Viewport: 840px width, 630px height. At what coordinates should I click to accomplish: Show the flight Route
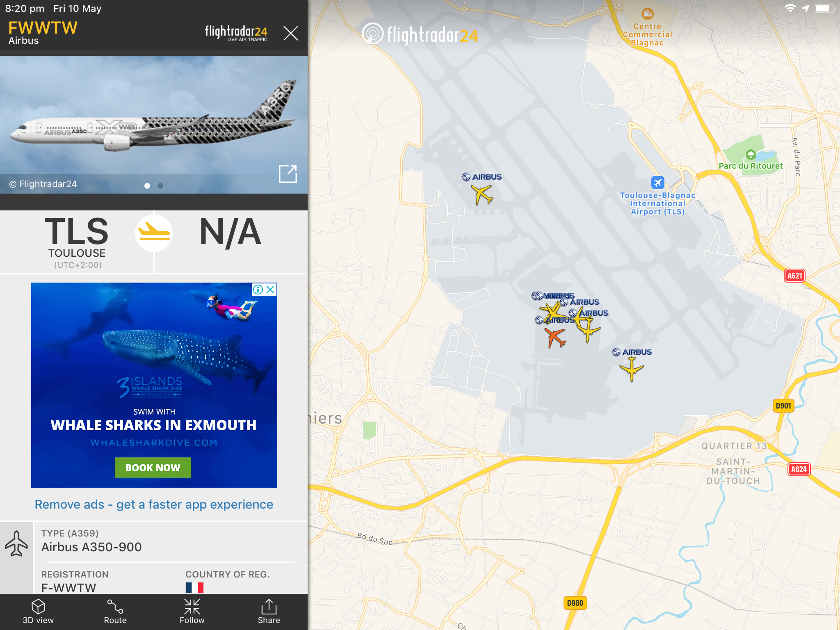(x=115, y=612)
